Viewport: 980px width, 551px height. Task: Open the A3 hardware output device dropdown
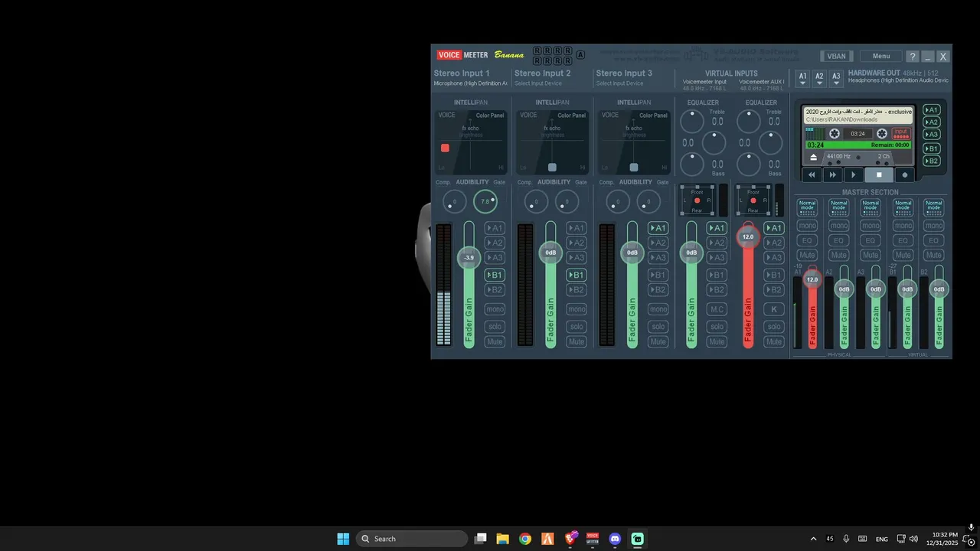836,78
